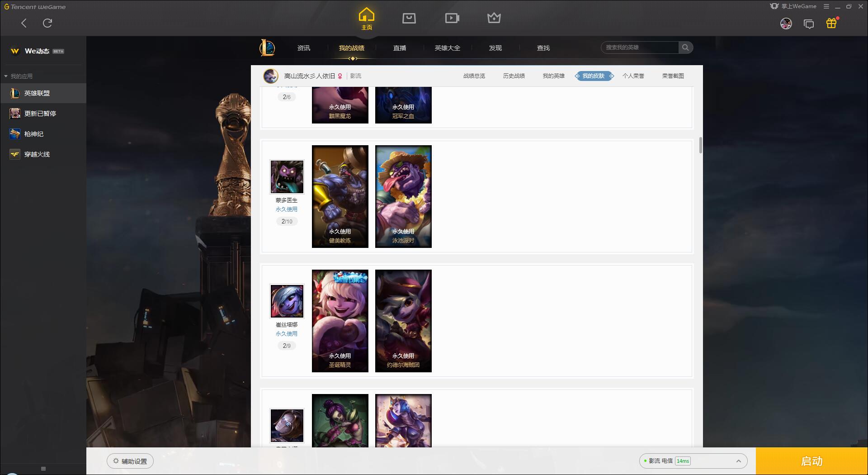Open the video playback icon in top bar
The height and width of the screenshot is (475, 868).
click(x=452, y=18)
